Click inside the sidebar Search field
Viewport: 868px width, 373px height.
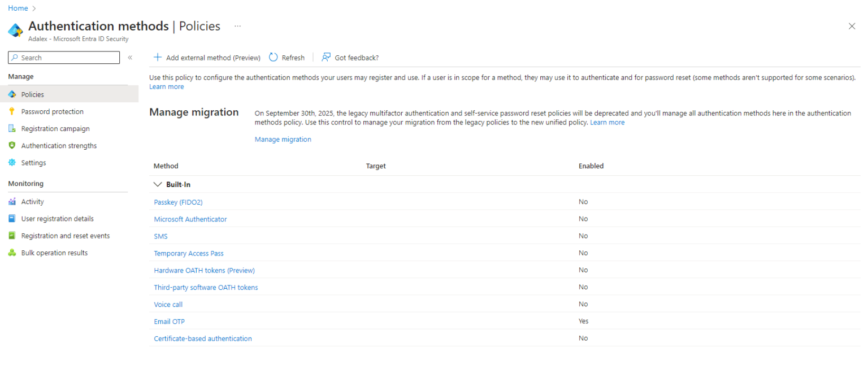point(63,57)
